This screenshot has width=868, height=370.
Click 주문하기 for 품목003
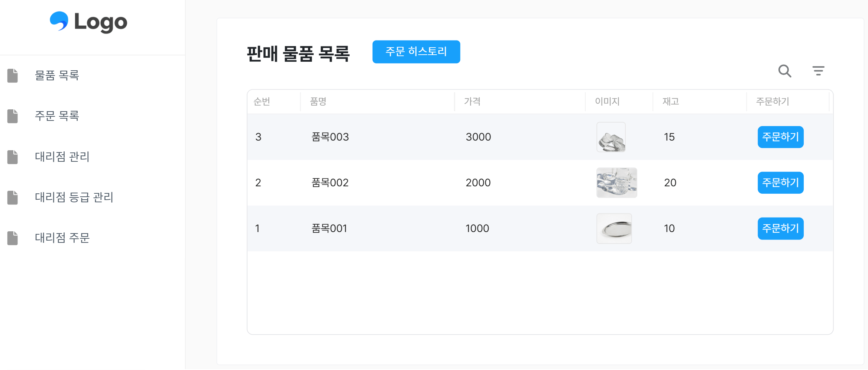780,137
